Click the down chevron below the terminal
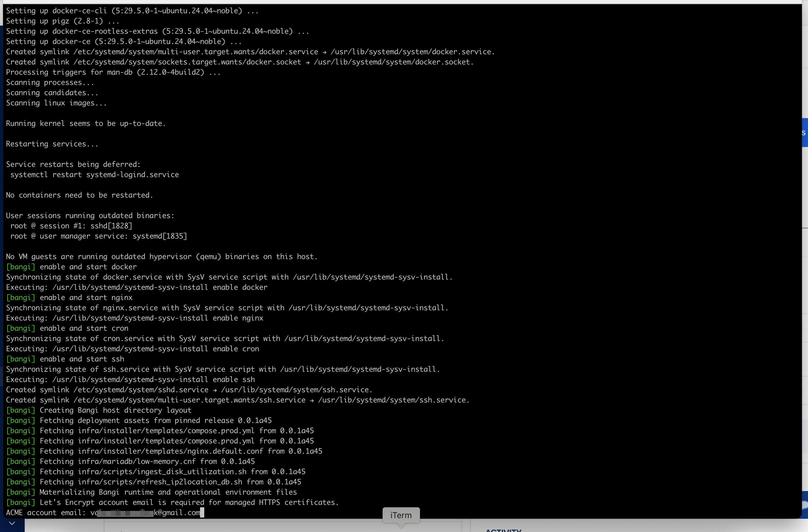 [x=12, y=523]
